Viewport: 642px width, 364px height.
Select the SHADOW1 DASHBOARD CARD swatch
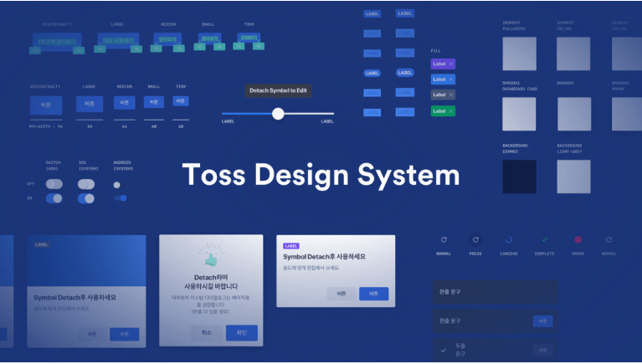pos(519,115)
